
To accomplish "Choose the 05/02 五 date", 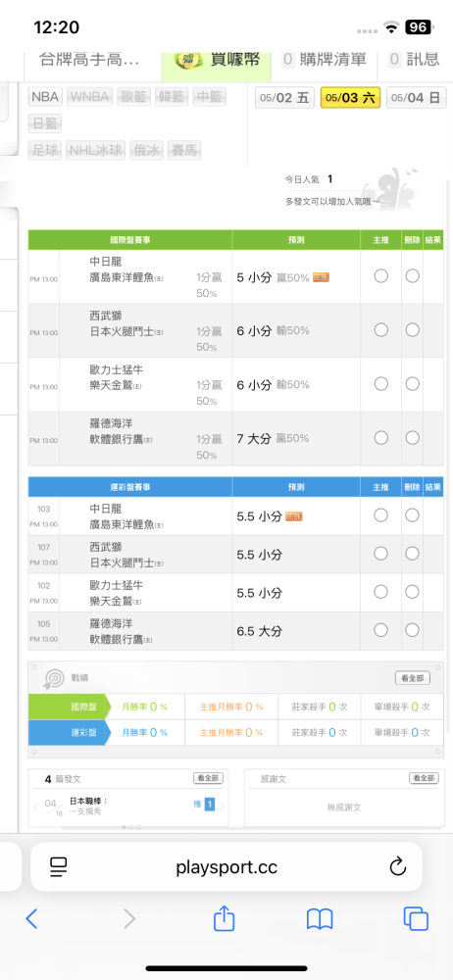I will tap(284, 97).
